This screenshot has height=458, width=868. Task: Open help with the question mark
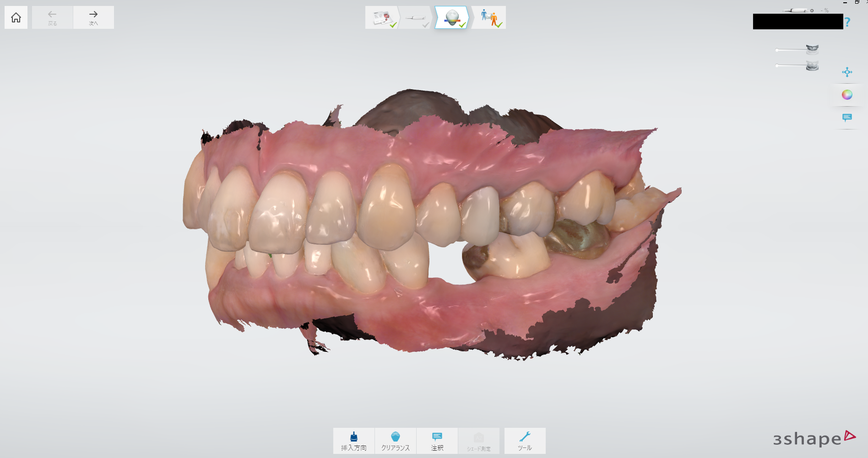tap(847, 22)
